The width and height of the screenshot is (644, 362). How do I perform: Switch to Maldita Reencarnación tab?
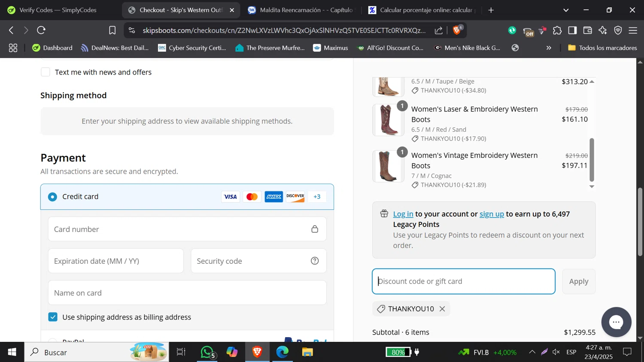(302, 10)
